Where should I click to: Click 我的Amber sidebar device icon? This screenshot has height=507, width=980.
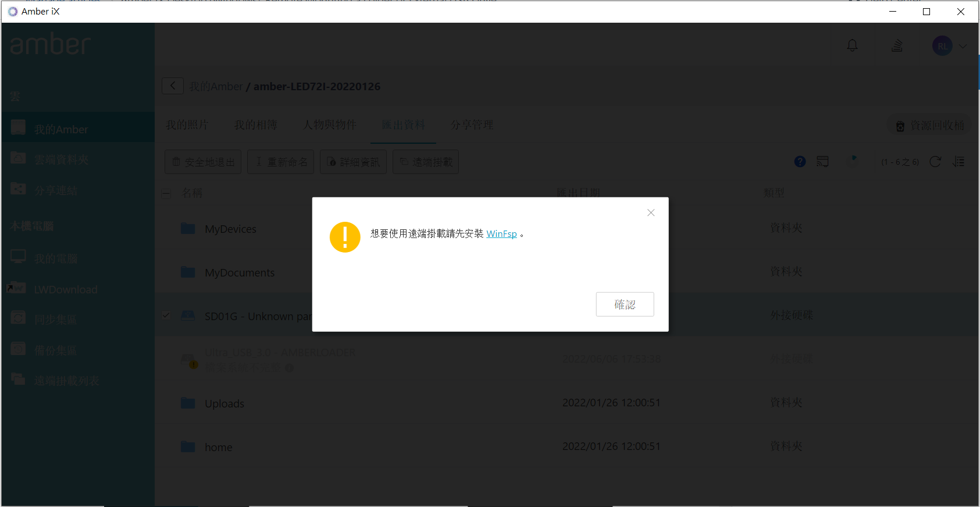point(18,127)
